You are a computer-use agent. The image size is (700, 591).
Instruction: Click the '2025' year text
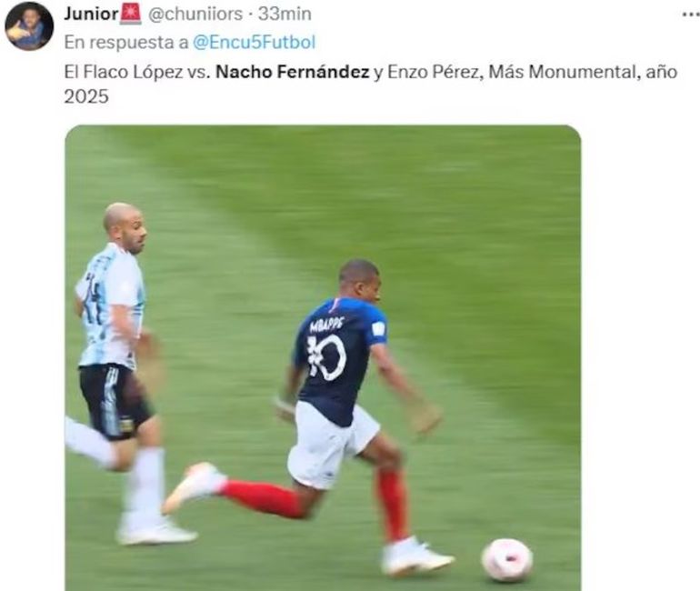point(86,96)
